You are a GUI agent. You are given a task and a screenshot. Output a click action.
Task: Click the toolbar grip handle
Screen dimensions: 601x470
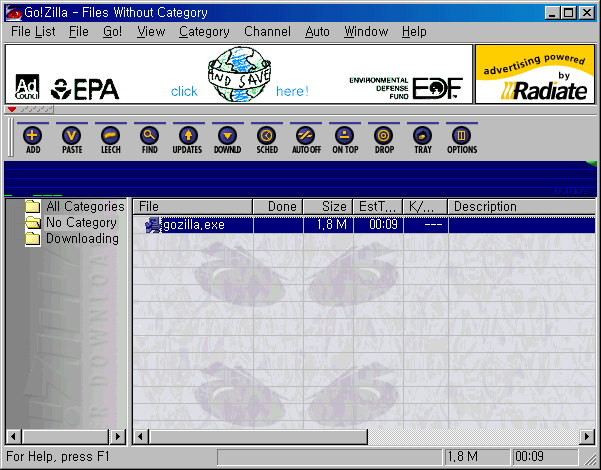click(11, 137)
